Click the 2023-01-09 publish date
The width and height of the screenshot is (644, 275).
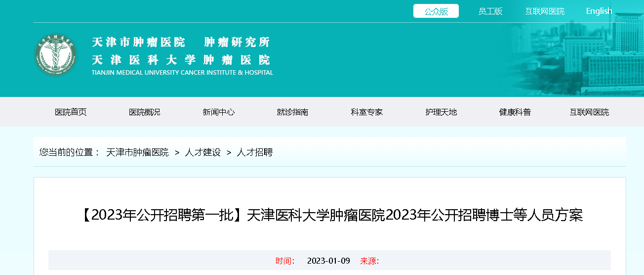tap(328, 261)
